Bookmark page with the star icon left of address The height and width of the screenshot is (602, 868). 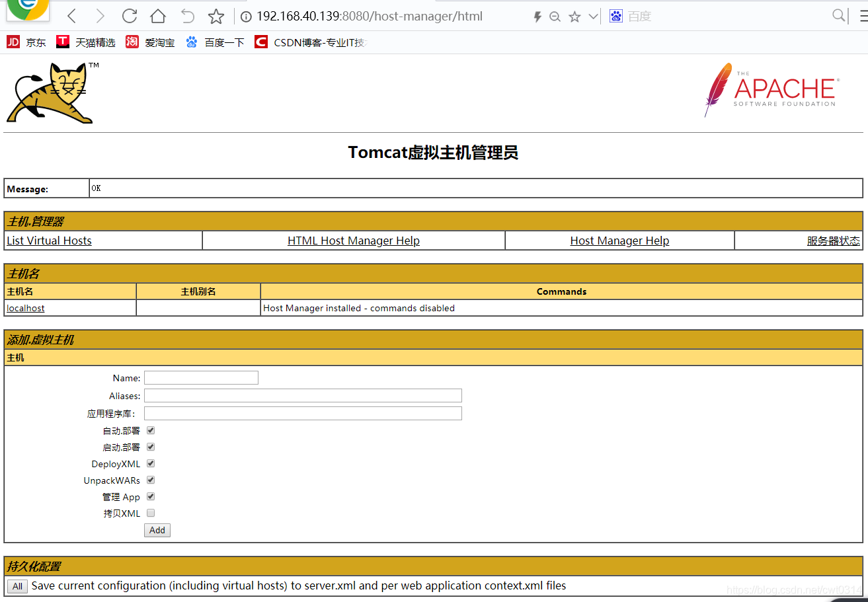coord(216,16)
